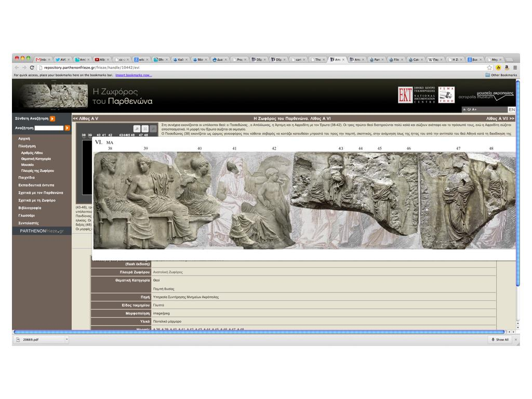The width and height of the screenshot is (532, 399).
Task: Switch to the Wikipedia tab
Action: pos(436,59)
